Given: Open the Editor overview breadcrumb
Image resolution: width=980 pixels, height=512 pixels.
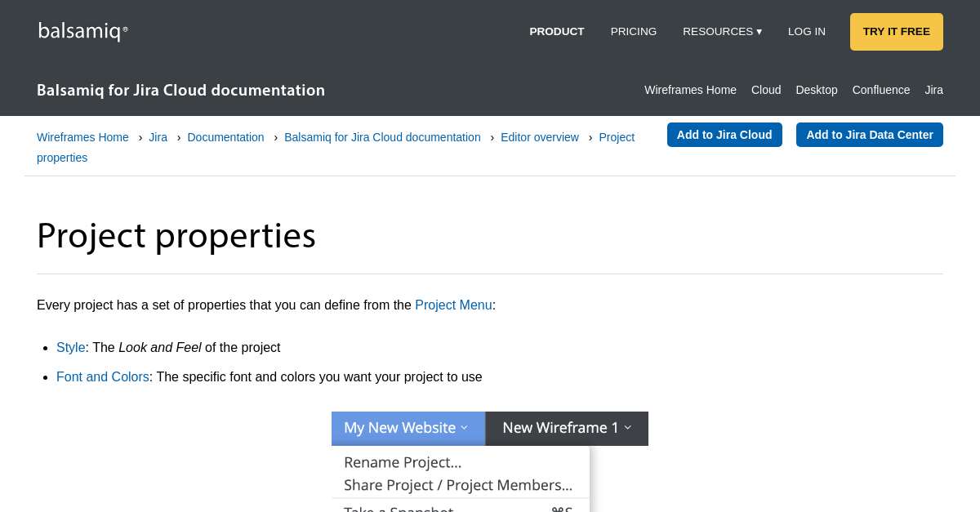Looking at the screenshot, I should [x=539, y=137].
